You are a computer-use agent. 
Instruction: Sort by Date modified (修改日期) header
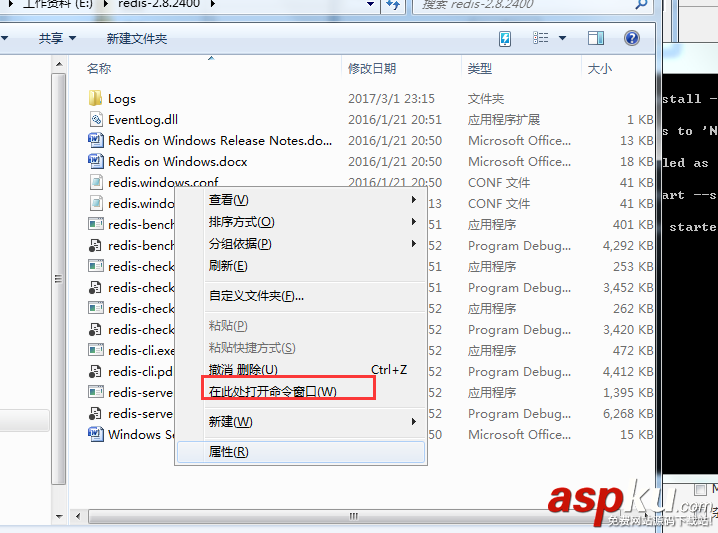(x=372, y=69)
